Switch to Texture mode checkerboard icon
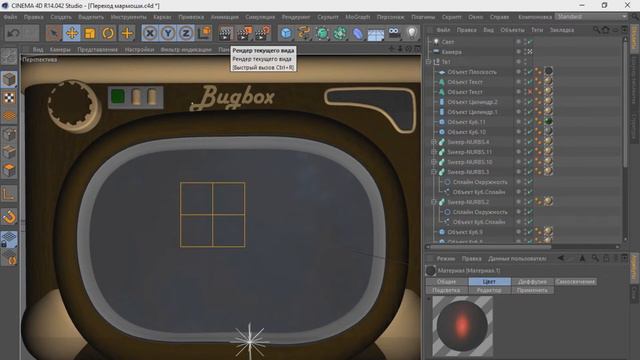Viewport: 640px width, 360px height. point(9,98)
